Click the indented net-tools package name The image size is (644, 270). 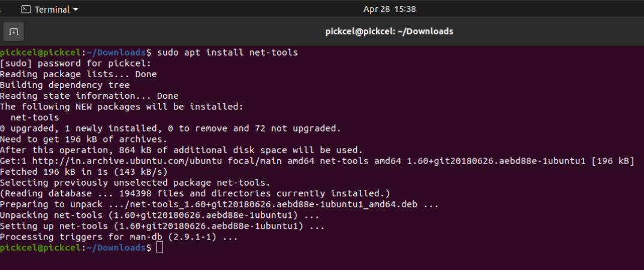pos(35,117)
